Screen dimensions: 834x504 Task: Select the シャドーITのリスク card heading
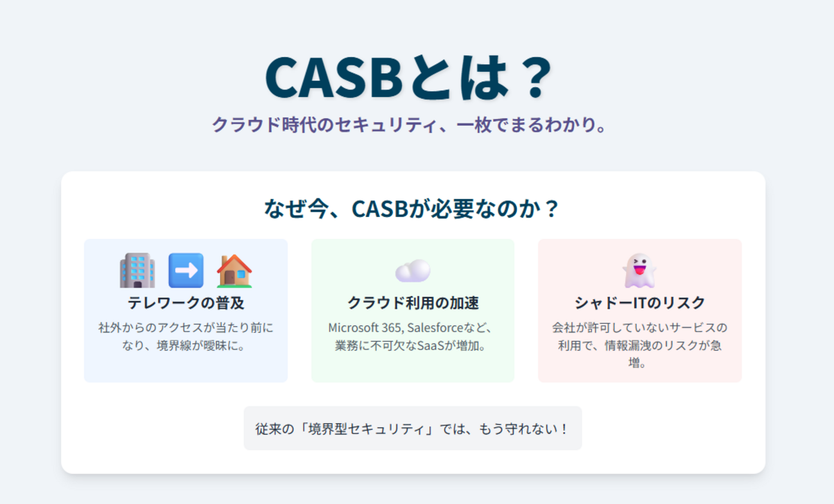click(x=639, y=302)
